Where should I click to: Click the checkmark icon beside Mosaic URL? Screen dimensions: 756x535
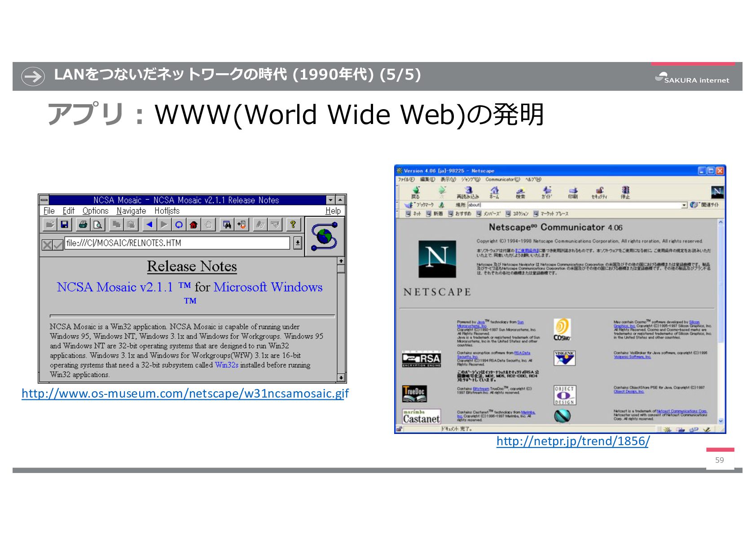[x=57, y=244]
